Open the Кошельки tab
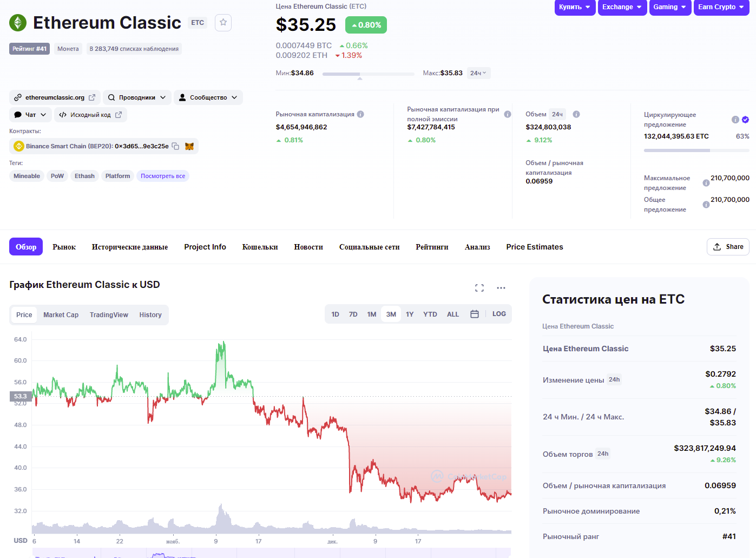The width and height of the screenshot is (756, 558). point(260,247)
